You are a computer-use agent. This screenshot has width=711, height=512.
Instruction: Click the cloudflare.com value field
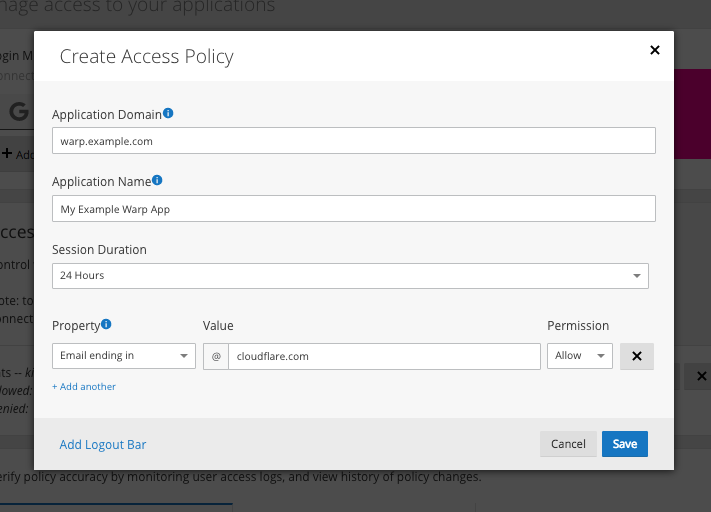[x=384, y=356]
